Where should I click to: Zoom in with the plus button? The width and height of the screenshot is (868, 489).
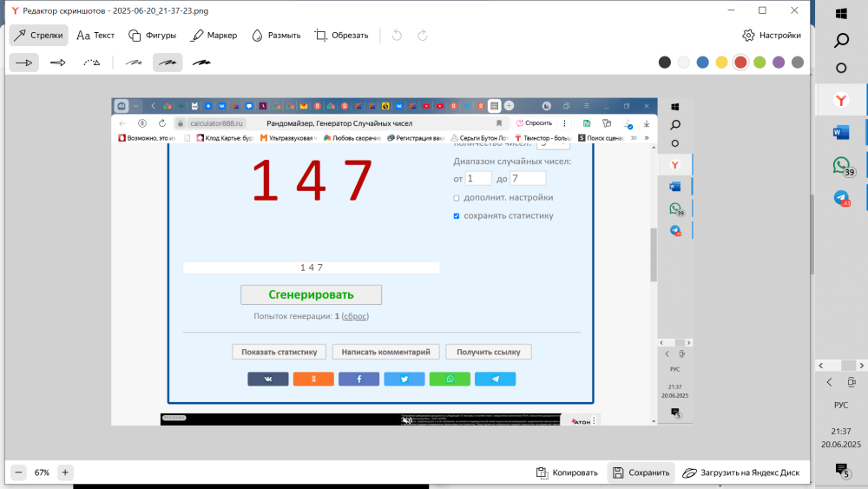[x=65, y=472]
